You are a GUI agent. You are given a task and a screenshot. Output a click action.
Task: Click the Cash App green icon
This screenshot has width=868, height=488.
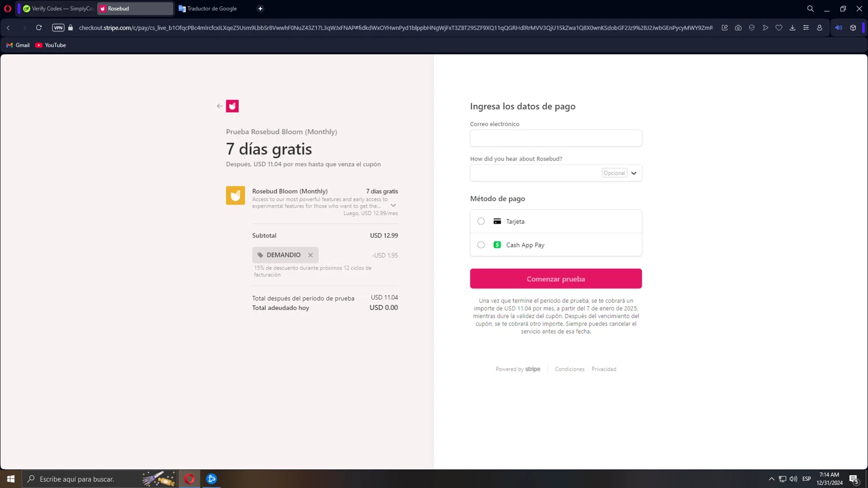pos(497,245)
